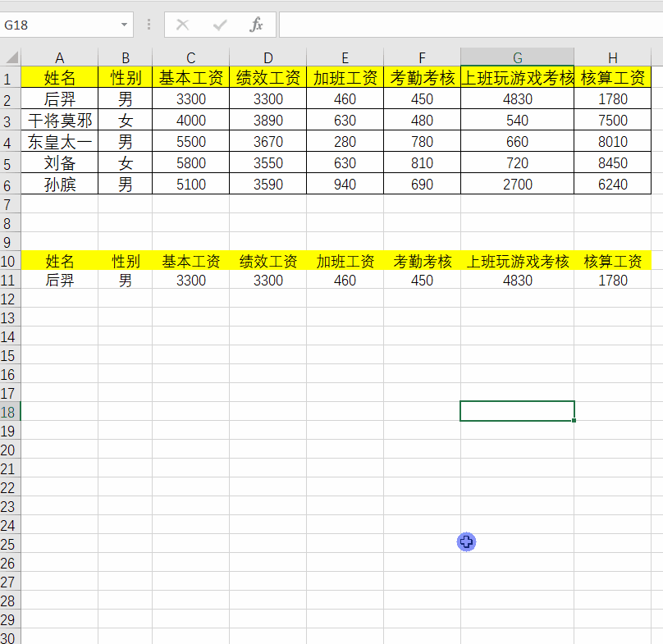The width and height of the screenshot is (663, 644).
Task: Select the cell containing 后羿
Action: (x=59, y=99)
